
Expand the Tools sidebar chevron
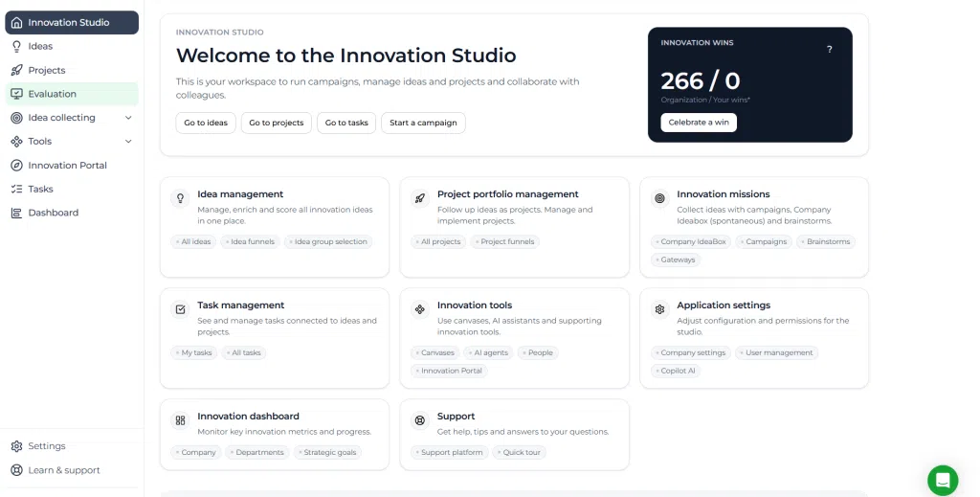[128, 142]
